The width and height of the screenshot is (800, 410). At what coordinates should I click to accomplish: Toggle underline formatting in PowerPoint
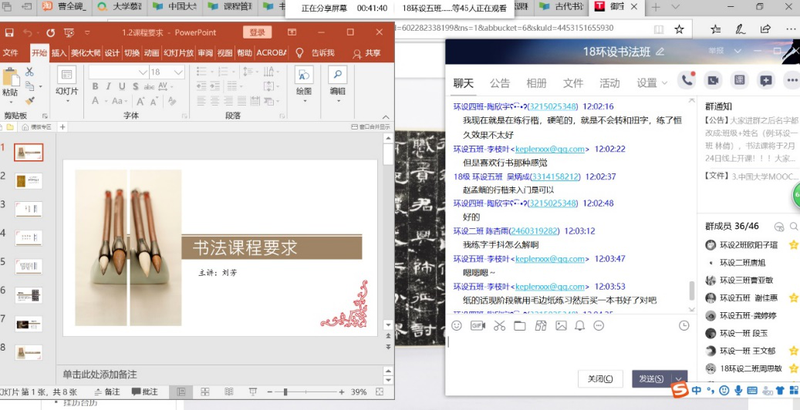(122, 87)
